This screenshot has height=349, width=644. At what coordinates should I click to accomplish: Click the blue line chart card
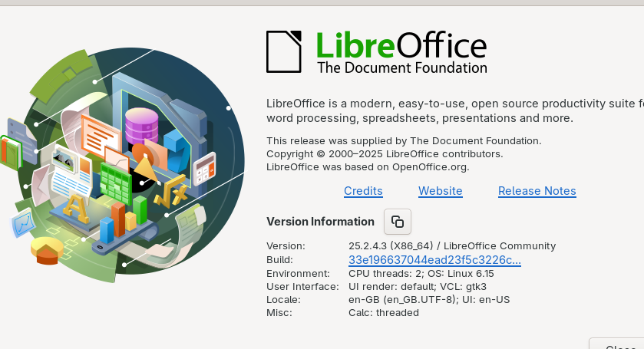click(x=23, y=223)
